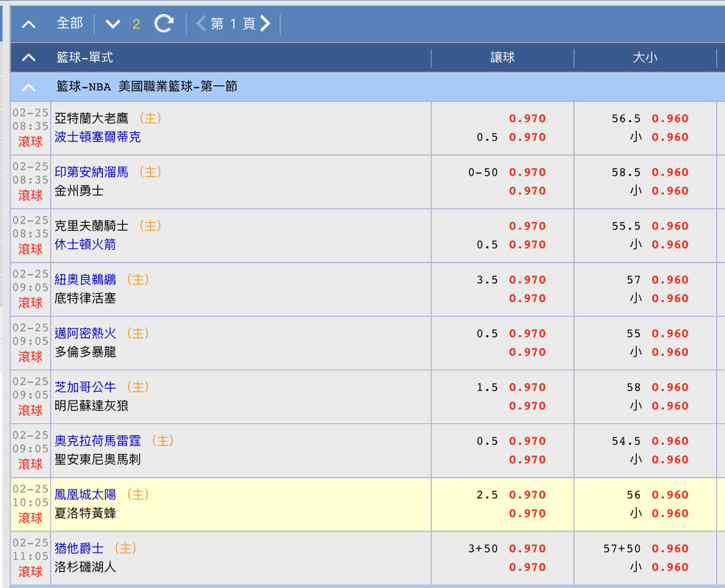Bet 小 0.960 on 多倫多暴龍 row
Screen dimensions: 725x588
pos(670,352)
